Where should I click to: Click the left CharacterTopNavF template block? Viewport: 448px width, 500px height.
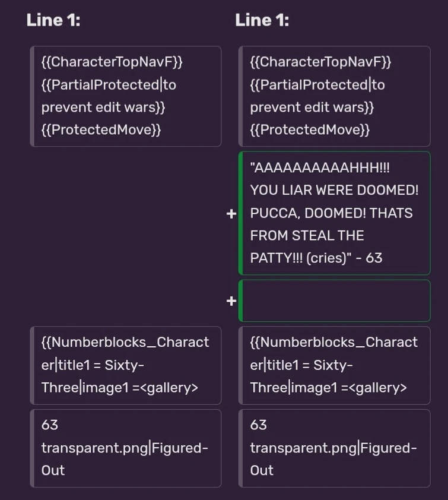click(x=126, y=96)
